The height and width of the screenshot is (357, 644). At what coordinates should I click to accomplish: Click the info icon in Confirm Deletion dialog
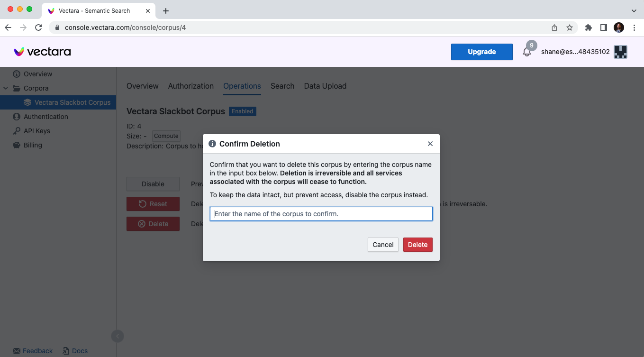(x=212, y=144)
